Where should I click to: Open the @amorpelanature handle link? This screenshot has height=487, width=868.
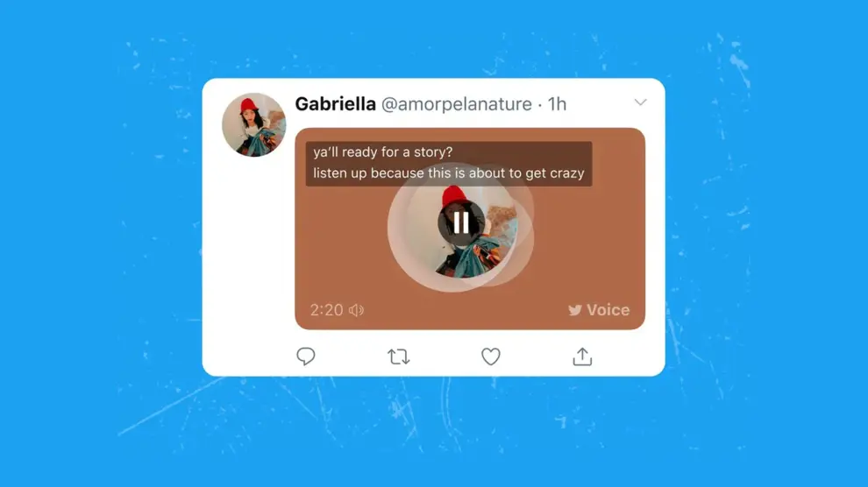457,104
